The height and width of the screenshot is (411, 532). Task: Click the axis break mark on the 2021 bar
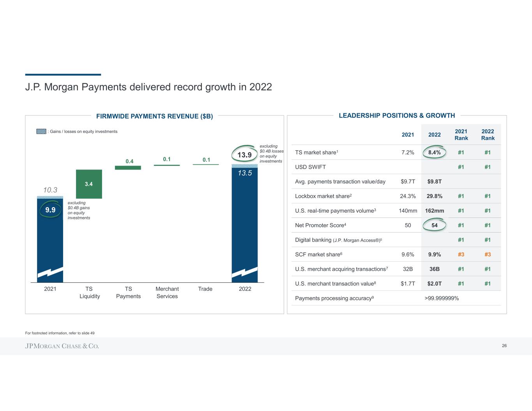[x=50, y=272]
